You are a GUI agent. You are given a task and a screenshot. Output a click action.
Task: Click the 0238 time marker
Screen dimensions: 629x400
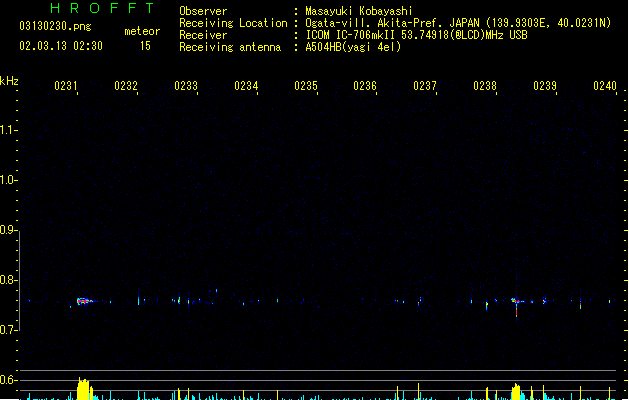click(x=485, y=86)
